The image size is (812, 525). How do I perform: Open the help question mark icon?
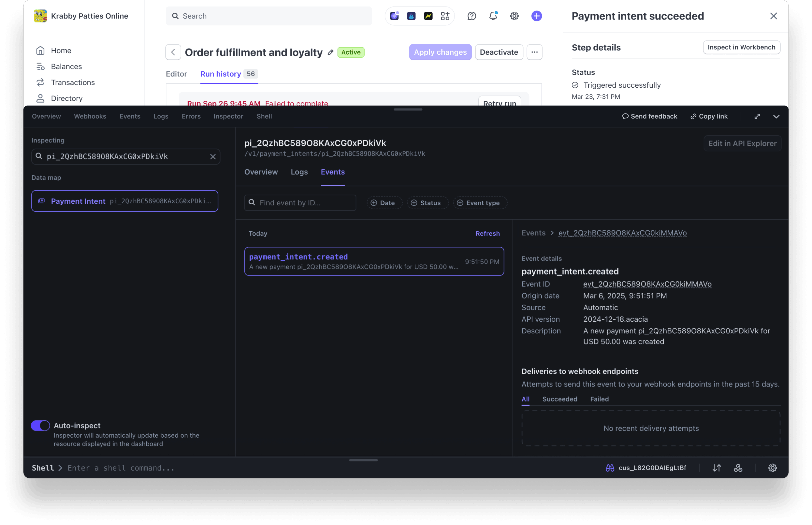tap(472, 16)
